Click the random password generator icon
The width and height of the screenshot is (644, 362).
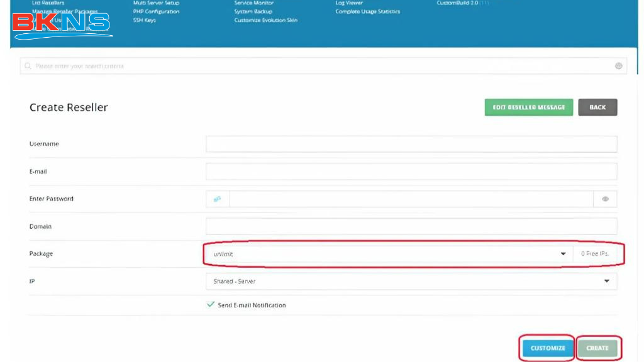click(x=218, y=199)
